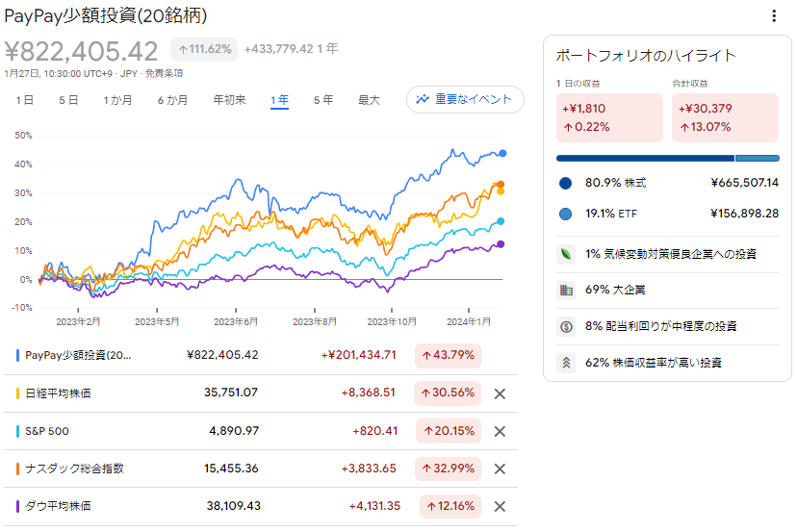The height and width of the screenshot is (532, 798).
Task: Switch chart to 年初来 range
Action: pos(229,100)
